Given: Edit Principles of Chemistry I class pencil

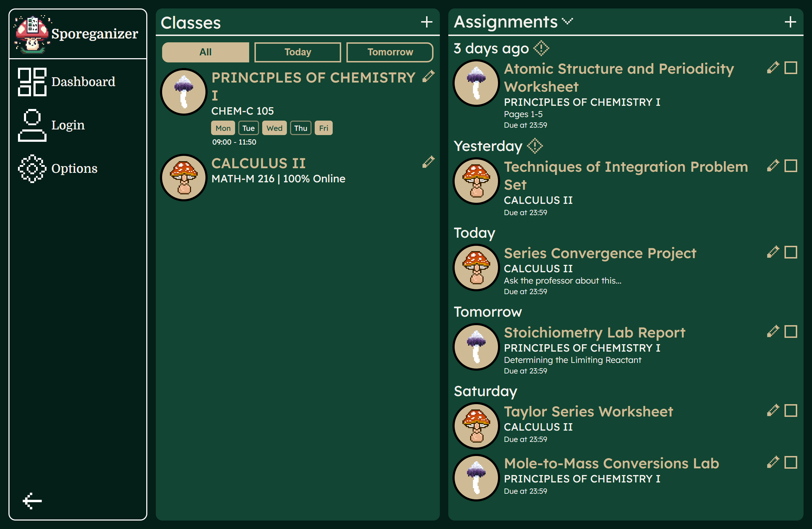Looking at the screenshot, I should click(428, 77).
